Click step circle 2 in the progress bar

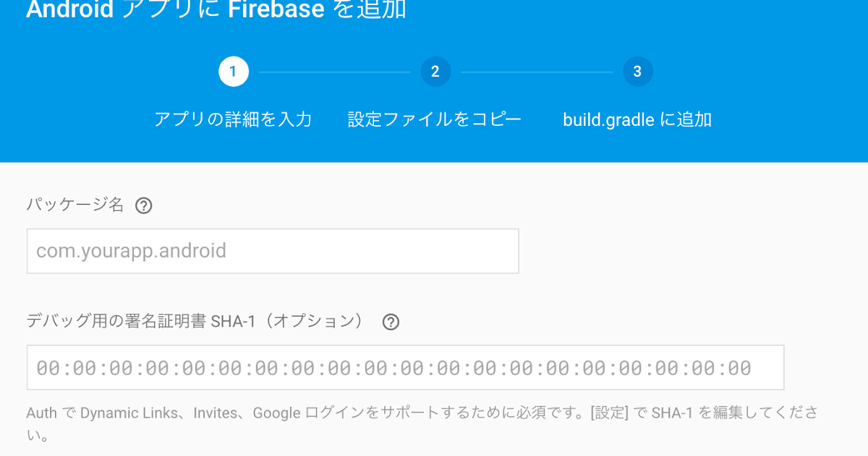tap(435, 71)
